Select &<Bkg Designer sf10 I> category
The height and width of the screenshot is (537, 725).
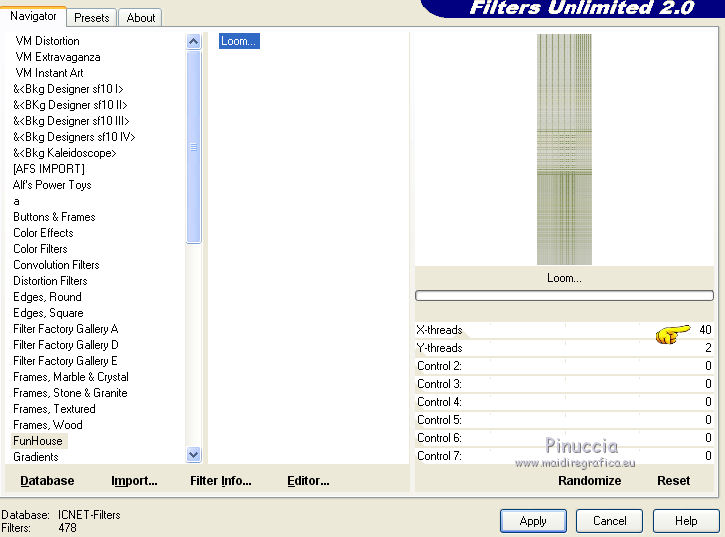(68, 89)
